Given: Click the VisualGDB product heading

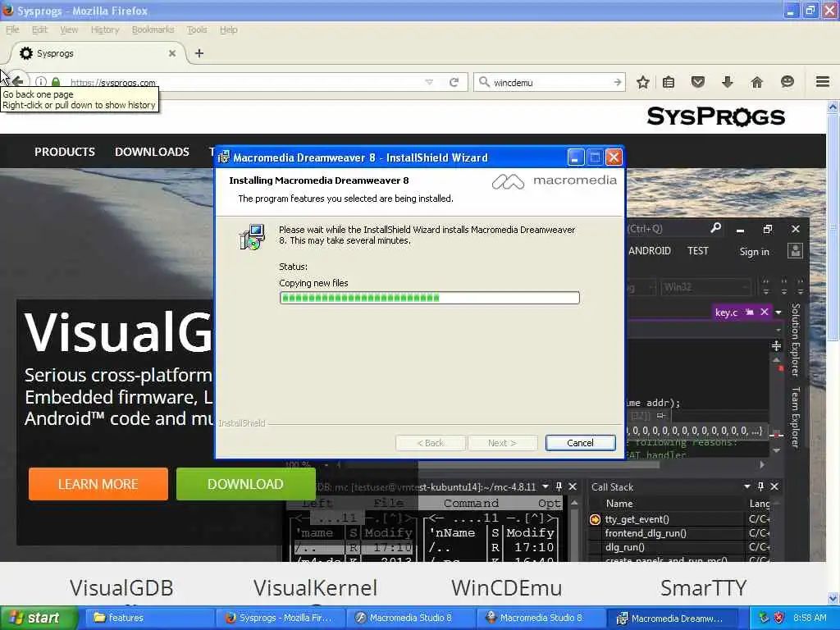Looking at the screenshot, I should [x=121, y=587].
